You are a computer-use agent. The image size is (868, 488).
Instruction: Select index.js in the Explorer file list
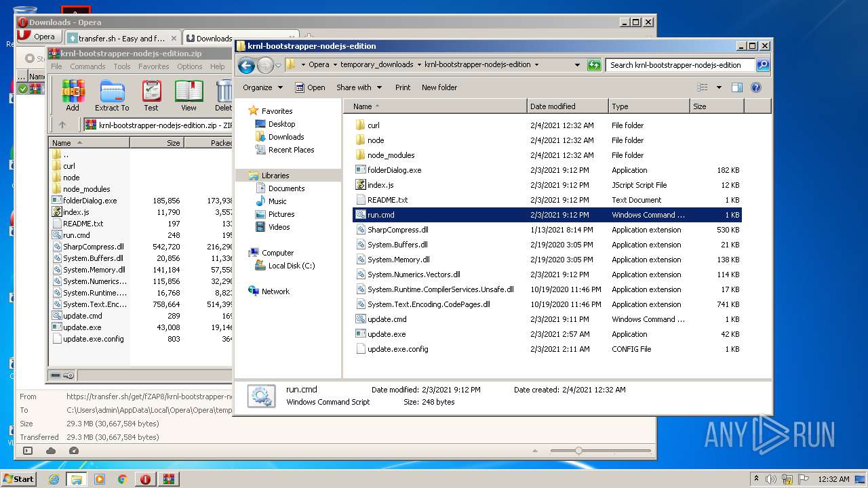click(x=380, y=185)
